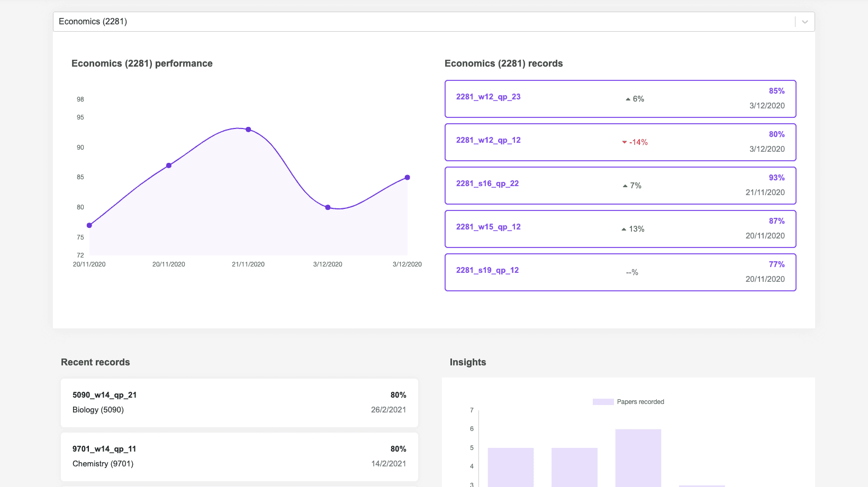Select first chart data point at 20/11/2020
The image size is (868, 487).
click(x=89, y=225)
